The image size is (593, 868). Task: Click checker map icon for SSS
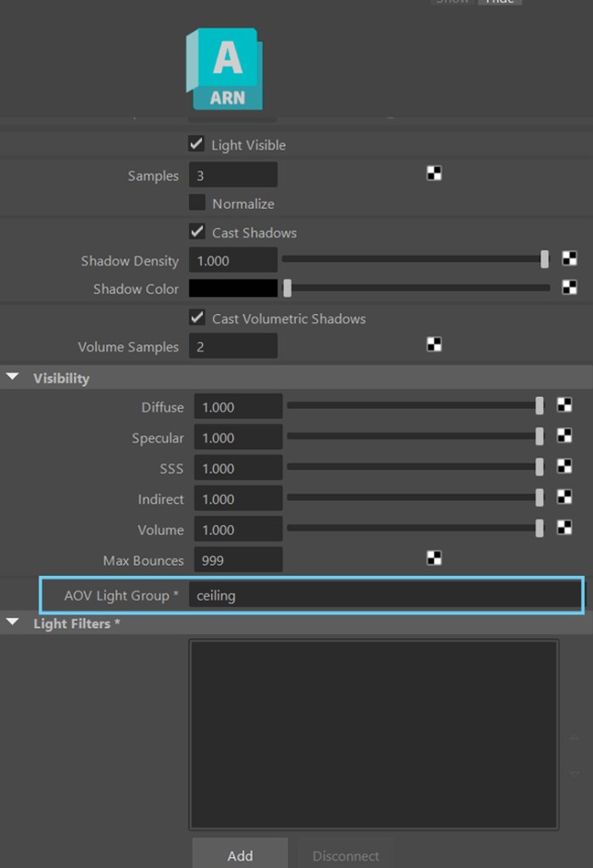(564, 467)
